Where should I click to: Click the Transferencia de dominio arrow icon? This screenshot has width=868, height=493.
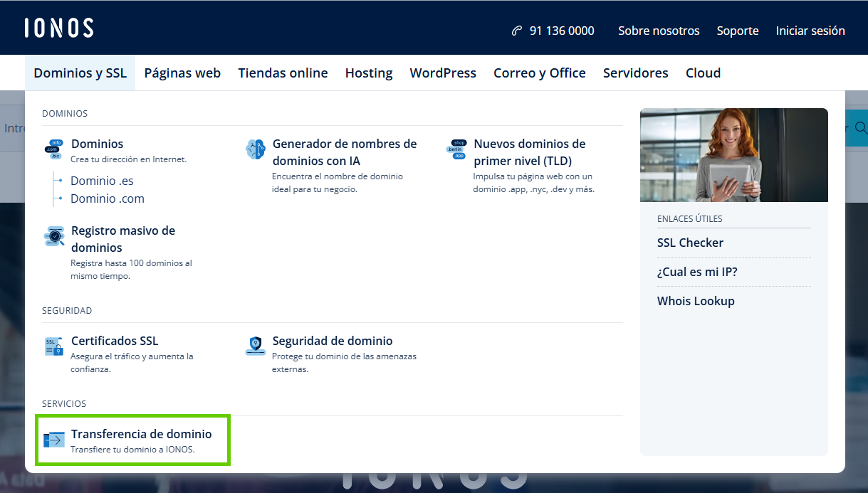point(53,439)
